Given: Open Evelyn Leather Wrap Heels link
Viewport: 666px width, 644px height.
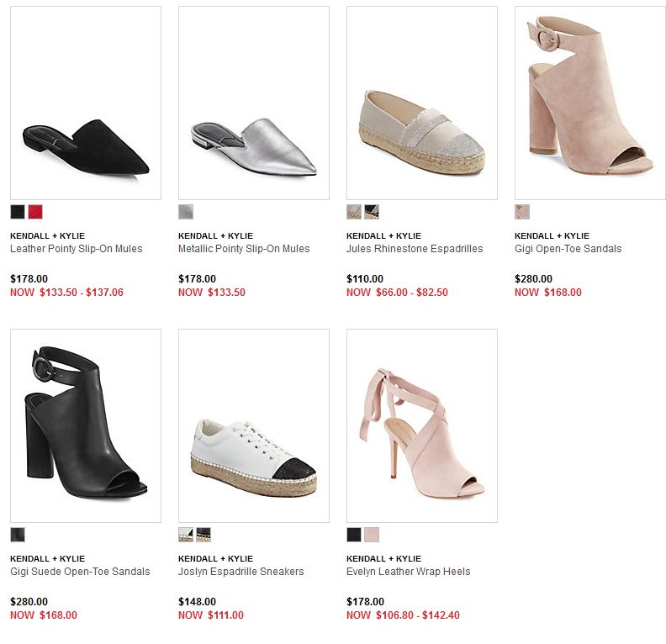Looking at the screenshot, I should click(408, 572).
